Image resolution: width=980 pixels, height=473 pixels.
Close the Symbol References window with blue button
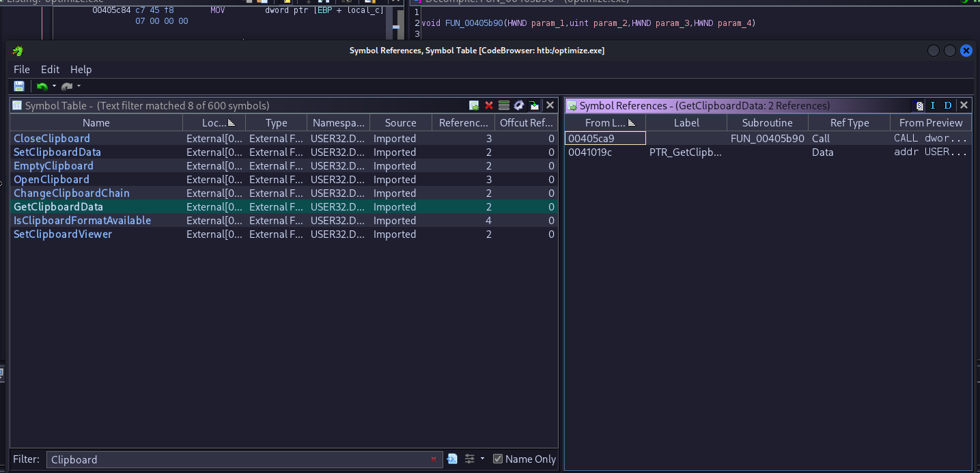[x=966, y=51]
